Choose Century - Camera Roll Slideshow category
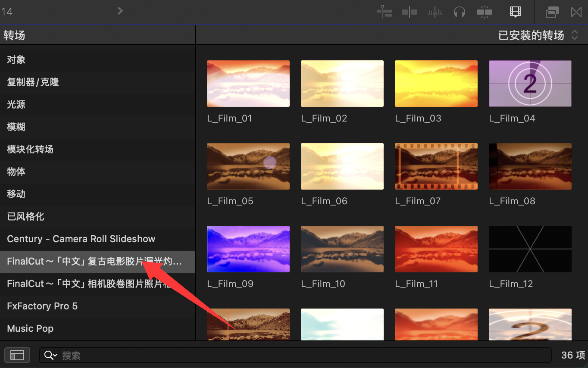 click(x=81, y=239)
